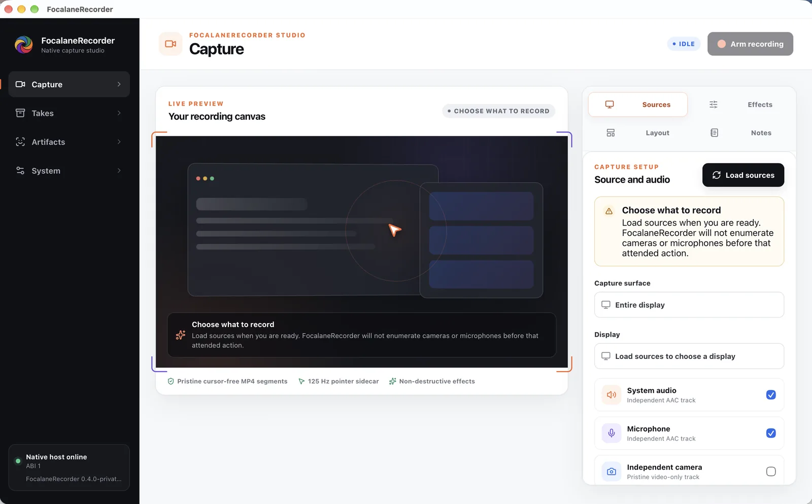This screenshot has width=812, height=504.
Task: Click the Non-destructive effects text
Action: (437, 381)
